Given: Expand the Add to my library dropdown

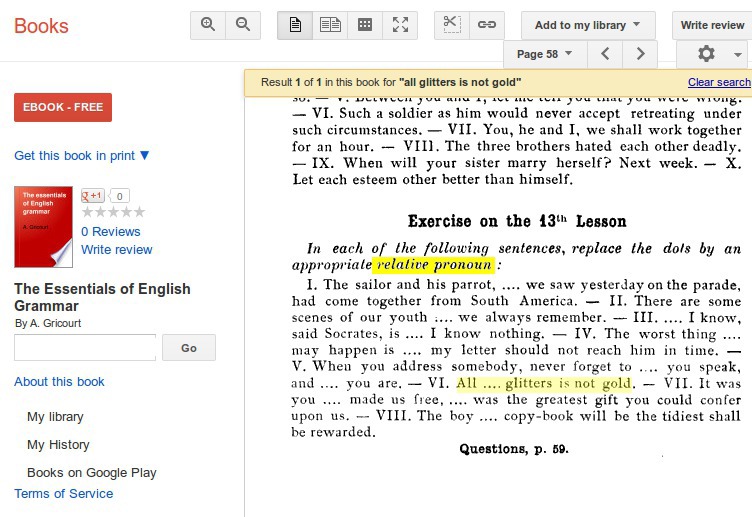Looking at the screenshot, I should [x=588, y=25].
